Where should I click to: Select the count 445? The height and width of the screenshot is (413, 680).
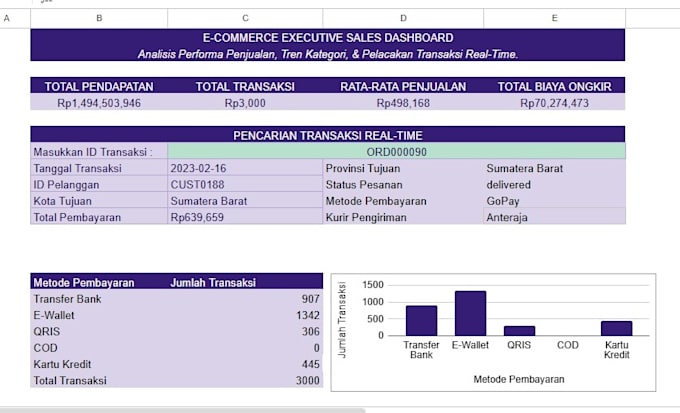[311, 364]
